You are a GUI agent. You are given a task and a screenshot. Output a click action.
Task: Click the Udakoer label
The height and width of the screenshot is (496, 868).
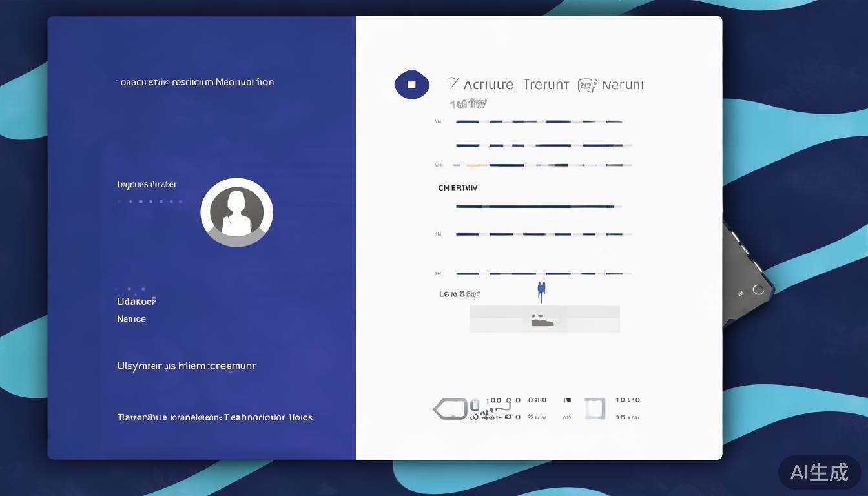coord(137,302)
